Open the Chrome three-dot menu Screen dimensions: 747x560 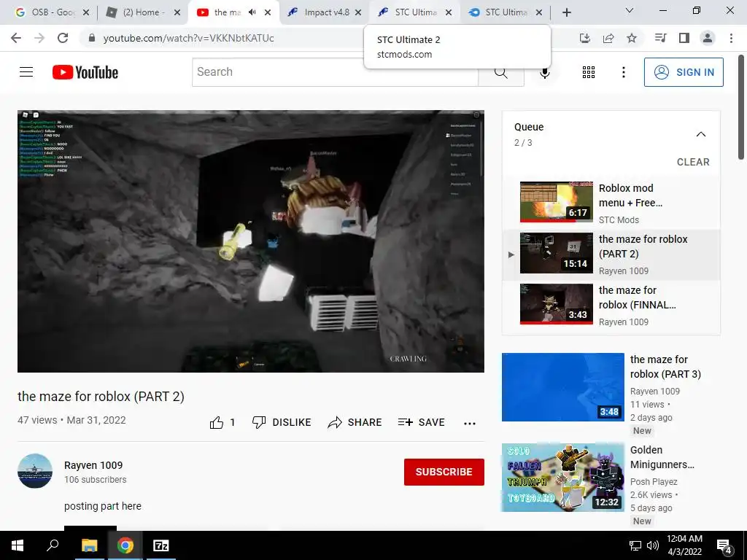click(x=731, y=38)
